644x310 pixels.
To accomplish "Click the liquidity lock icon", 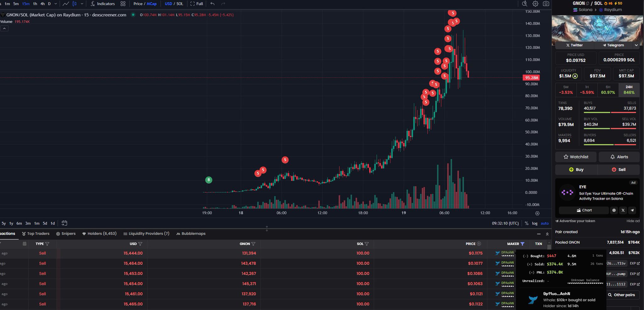I will click(x=575, y=76).
